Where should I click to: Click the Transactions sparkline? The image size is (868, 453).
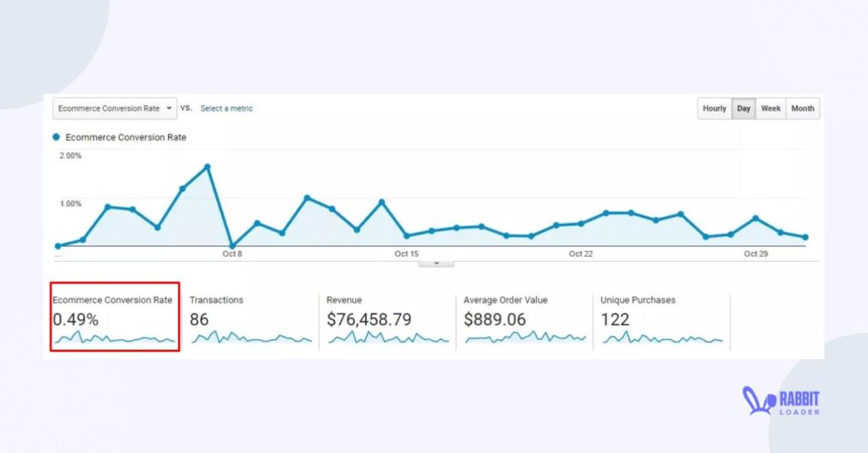click(251, 337)
